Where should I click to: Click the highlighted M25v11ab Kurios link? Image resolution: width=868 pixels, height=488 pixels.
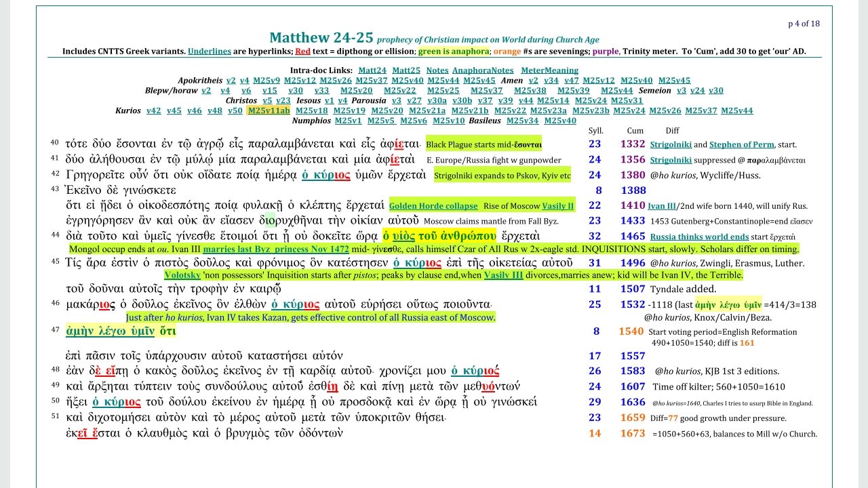[269, 110]
